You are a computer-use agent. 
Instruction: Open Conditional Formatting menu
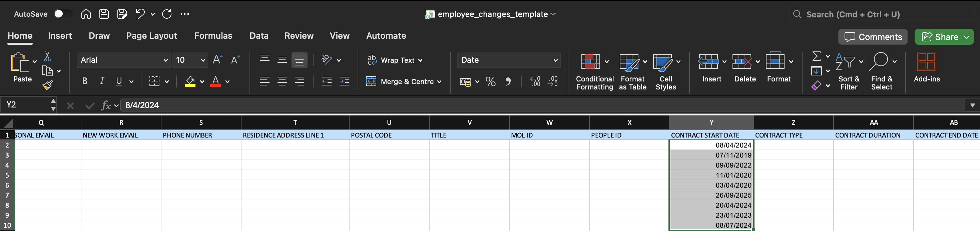point(595,71)
